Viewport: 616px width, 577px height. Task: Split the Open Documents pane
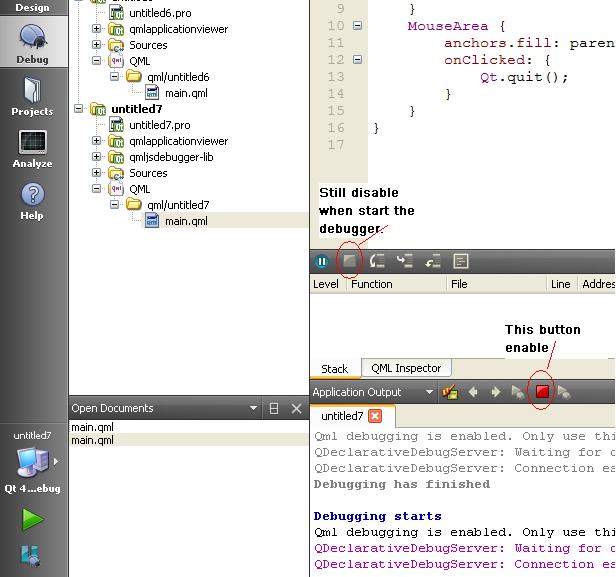pos(274,408)
